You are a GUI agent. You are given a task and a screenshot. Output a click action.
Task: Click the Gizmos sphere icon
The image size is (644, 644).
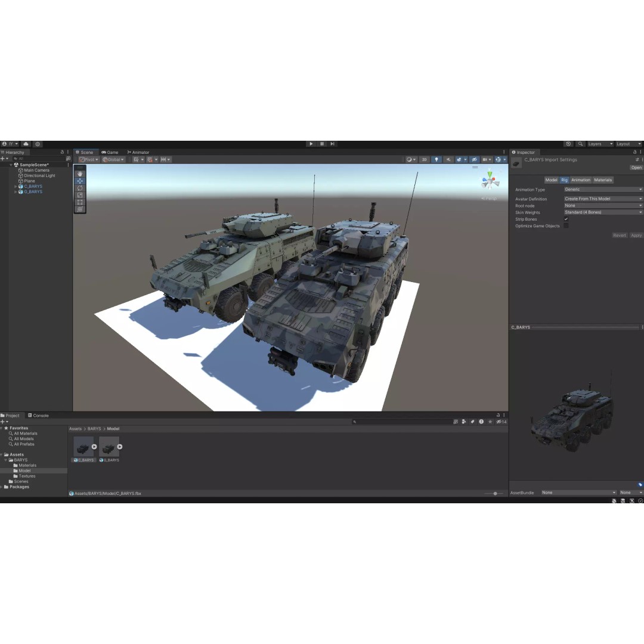point(498,159)
